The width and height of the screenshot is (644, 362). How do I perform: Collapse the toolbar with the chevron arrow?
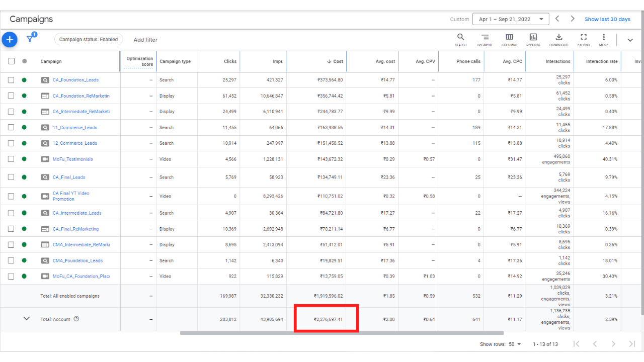[x=630, y=40]
